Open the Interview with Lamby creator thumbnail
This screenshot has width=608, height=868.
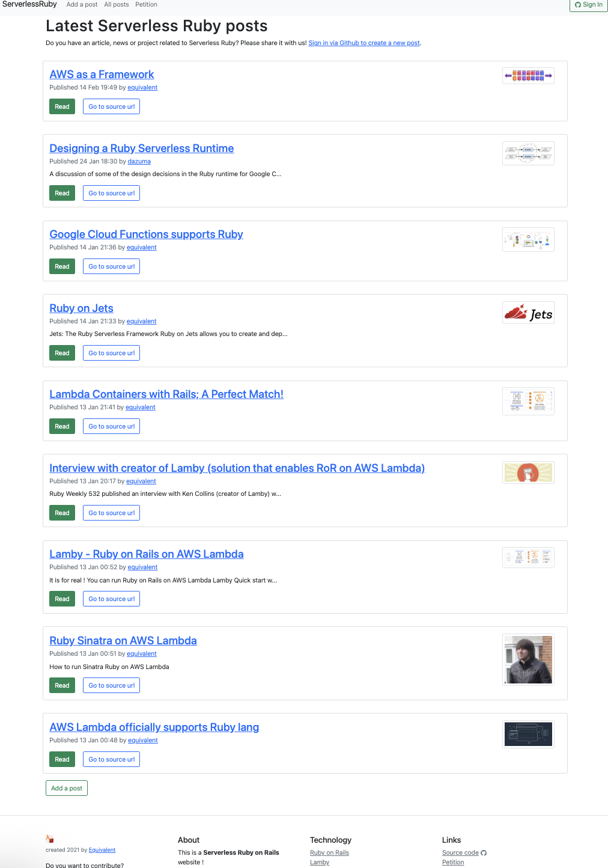point(528,472)
